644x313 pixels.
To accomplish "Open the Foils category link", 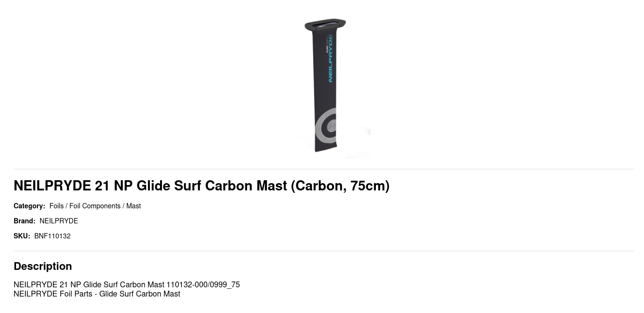I will pos(56,206).
